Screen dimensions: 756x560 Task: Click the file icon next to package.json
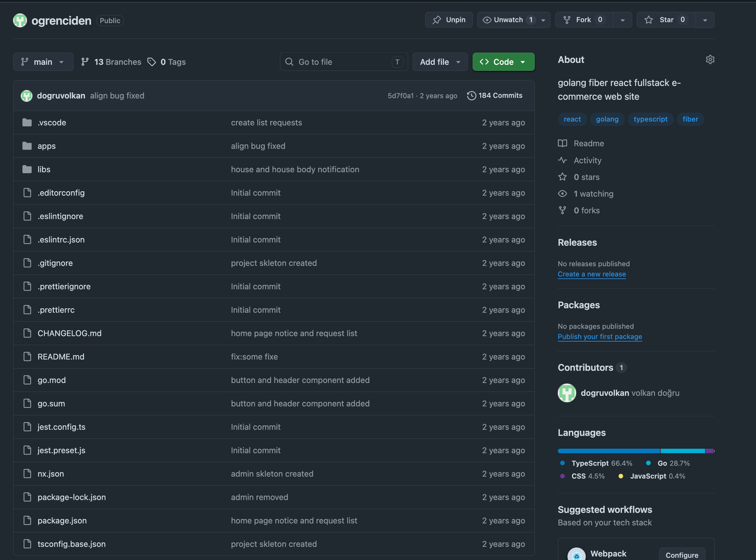tap(27, 520)
